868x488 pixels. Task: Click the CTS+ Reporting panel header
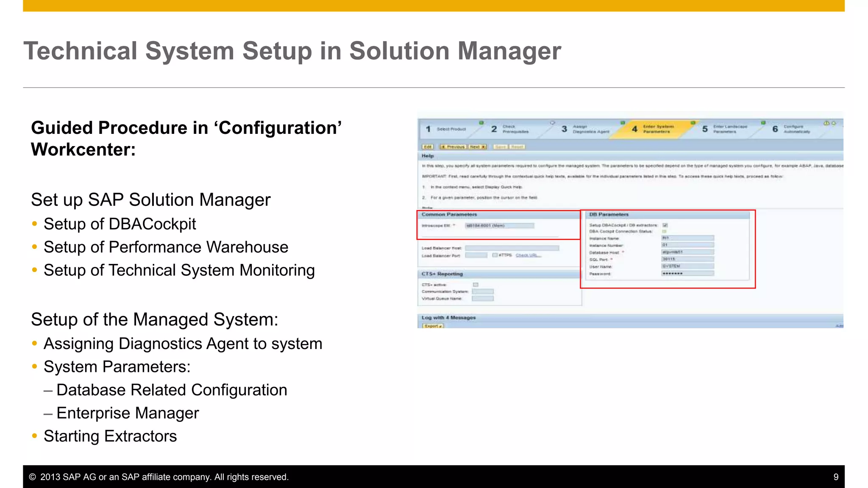(x=500, y=274)
